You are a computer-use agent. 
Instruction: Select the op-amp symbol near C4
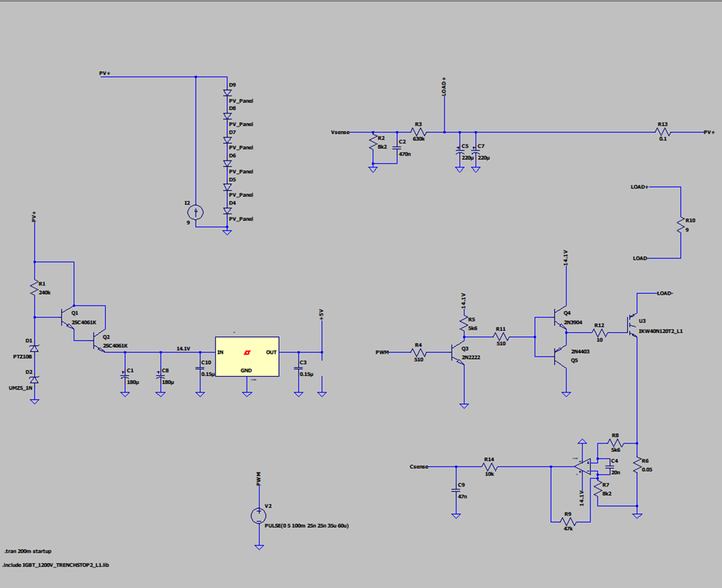(x=583, y=467)
